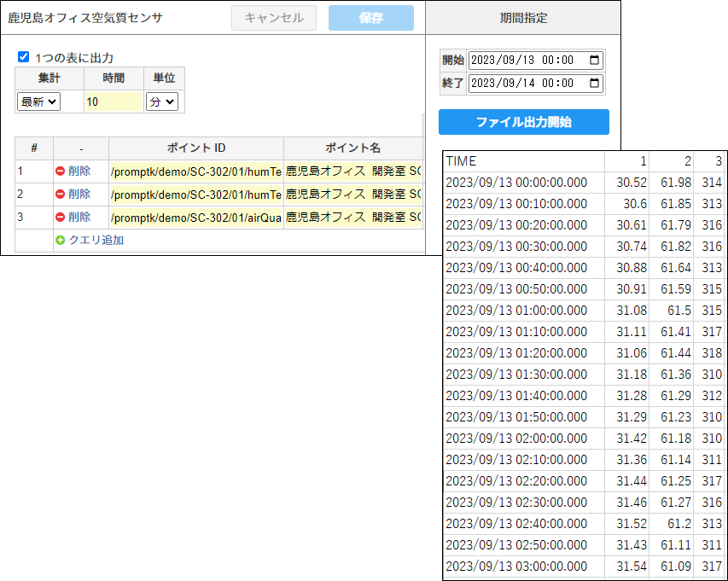Image resolution: width=728 pixels, height=581 pixels.
Task: Open calendar picker icon for 開始 date
Action: coord(594,60)
